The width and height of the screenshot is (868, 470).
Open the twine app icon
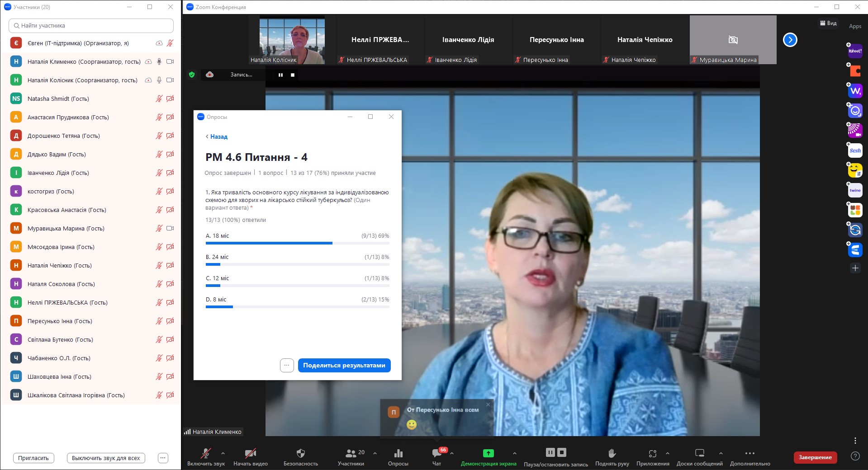click(x=855, y=190)
